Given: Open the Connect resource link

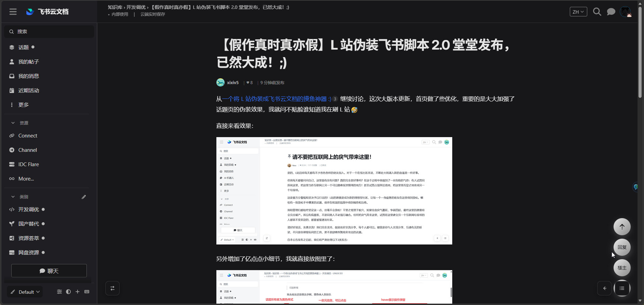Looking at the screenshot, I should [x=28, y=136].
